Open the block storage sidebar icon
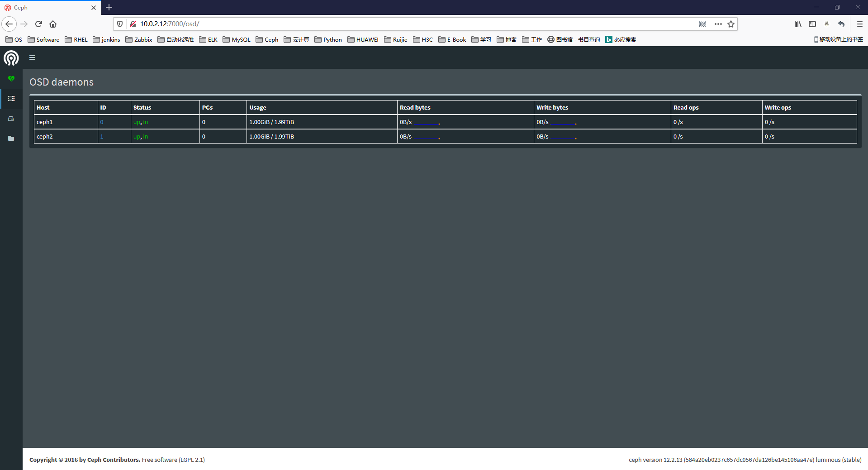 coord(11,119)
